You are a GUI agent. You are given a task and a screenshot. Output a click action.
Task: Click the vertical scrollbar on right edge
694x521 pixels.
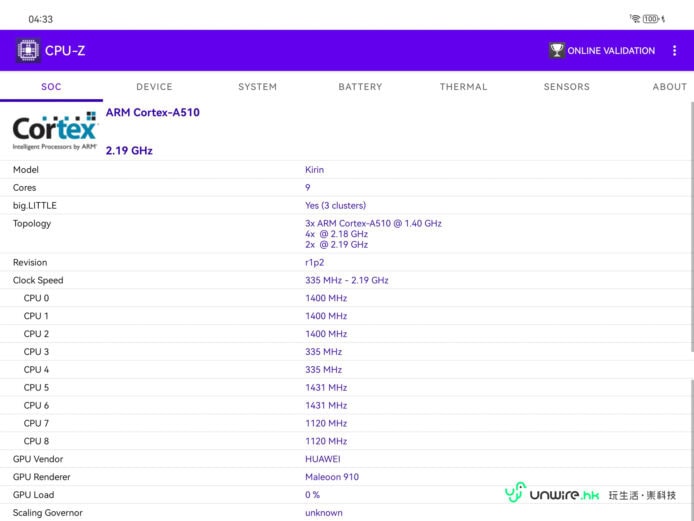(x=692, y=227)
